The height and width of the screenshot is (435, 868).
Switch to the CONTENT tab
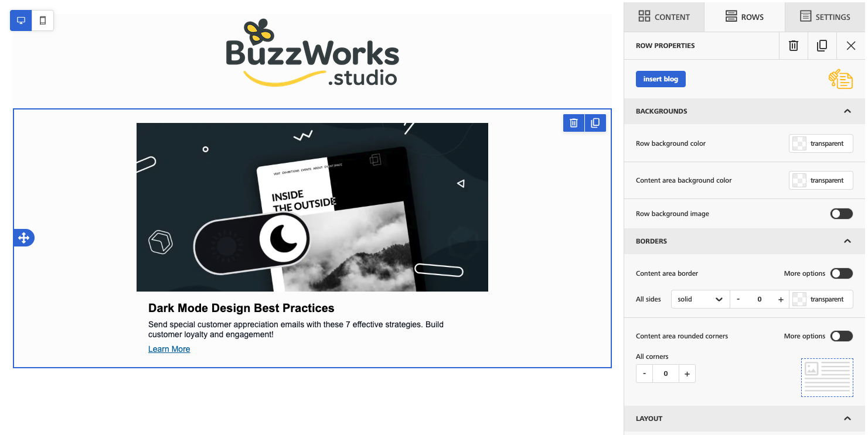(x=664, y=17)
